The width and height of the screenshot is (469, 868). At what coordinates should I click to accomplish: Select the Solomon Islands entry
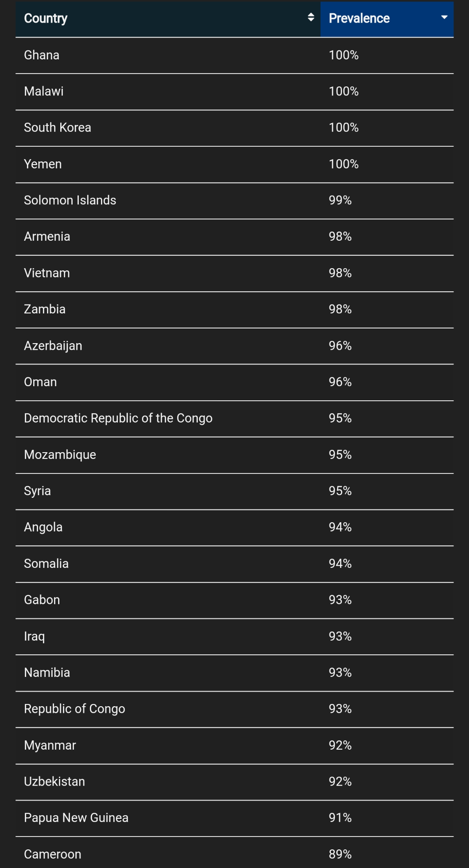tap(70, 200)
